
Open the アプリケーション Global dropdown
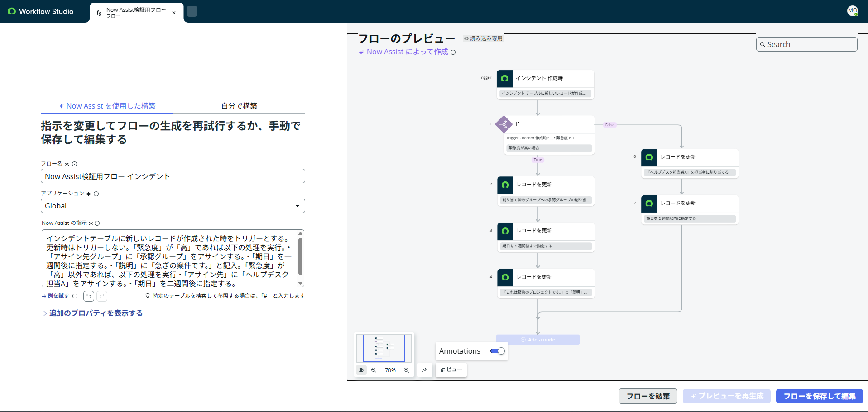coord(173,206)
